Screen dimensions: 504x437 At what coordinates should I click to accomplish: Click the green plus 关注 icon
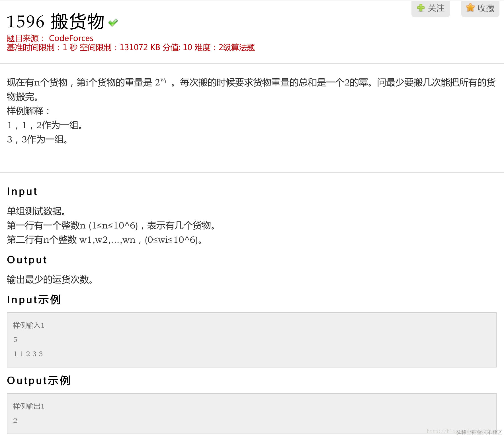coord(421,8)
